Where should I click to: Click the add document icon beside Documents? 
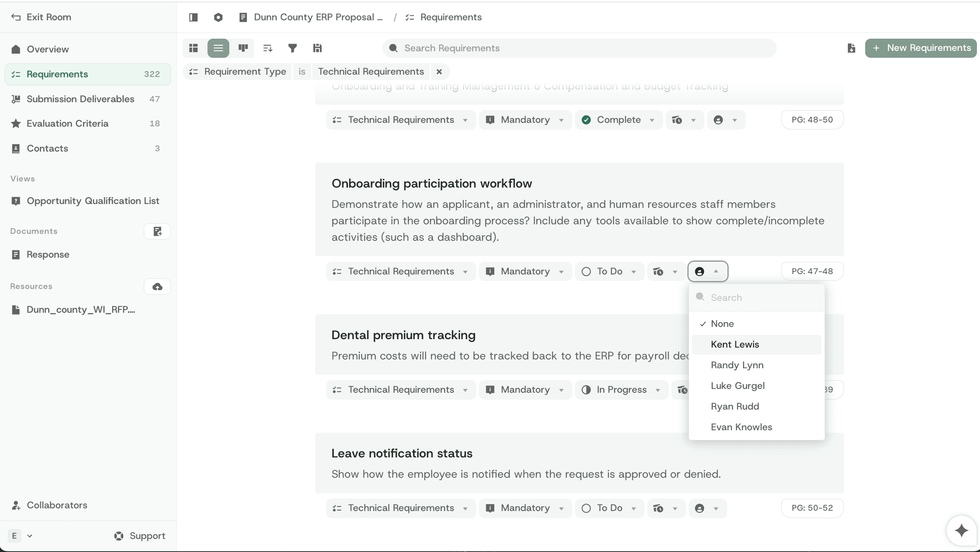pyautogui.click(x=157, y=231)
